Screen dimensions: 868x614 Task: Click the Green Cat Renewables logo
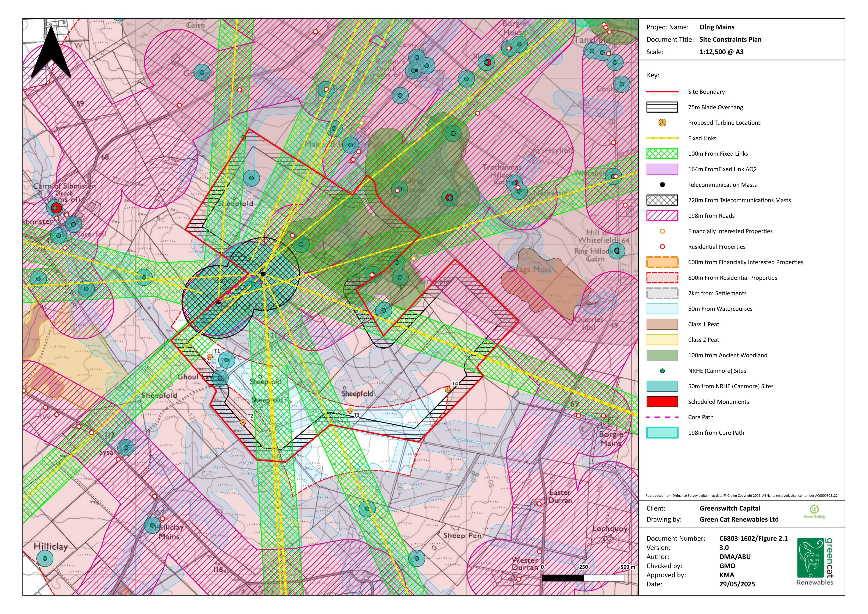pyautogui.click(x=815, y=561)
